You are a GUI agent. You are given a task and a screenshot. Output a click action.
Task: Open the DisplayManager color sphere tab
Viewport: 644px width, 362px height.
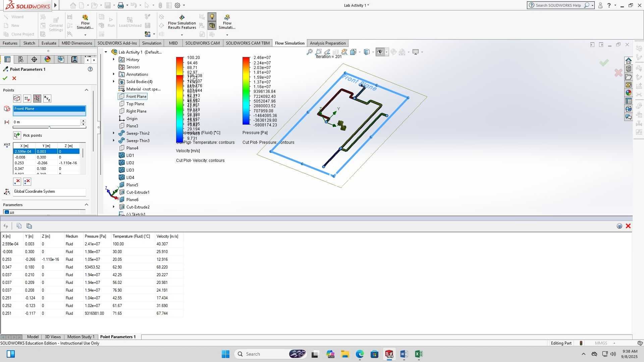tap(48, 59)
